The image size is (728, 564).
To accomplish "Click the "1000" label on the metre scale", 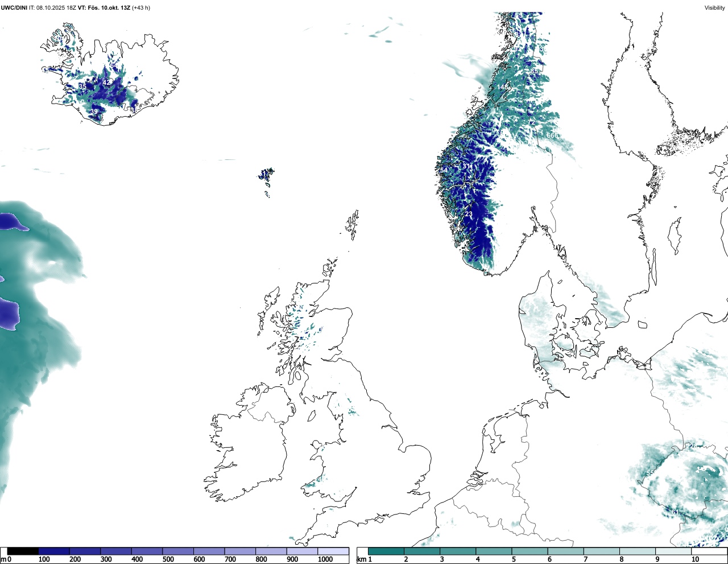I will (x=325, y=559).
